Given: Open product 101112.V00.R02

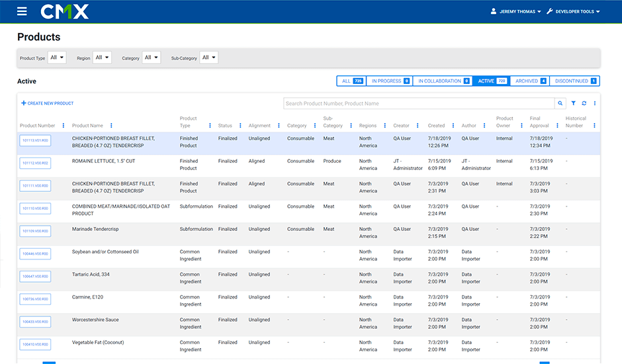Looking at the screenshot, I should [x=35, y=163].
